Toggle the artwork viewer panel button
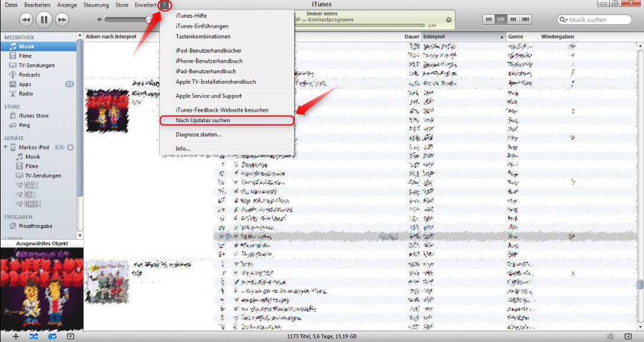644x342 pixels. 70,336
